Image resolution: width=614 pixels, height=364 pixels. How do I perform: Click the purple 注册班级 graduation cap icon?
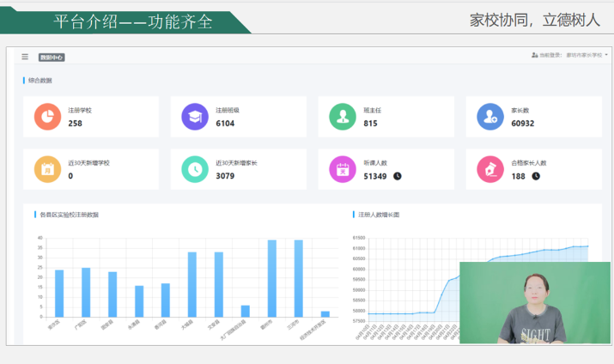pos(195,117)
